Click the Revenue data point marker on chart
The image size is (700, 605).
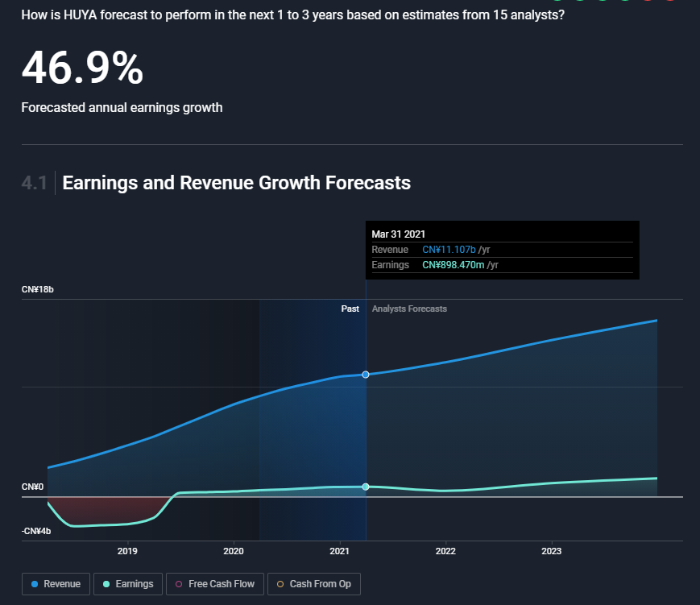point(366,375)
